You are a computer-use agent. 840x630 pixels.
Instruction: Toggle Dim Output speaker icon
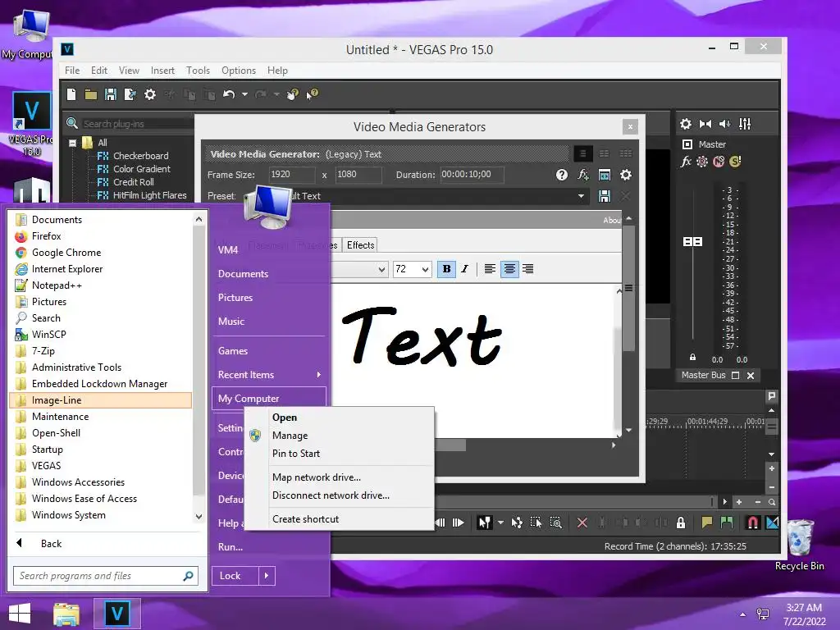[725, 125]
